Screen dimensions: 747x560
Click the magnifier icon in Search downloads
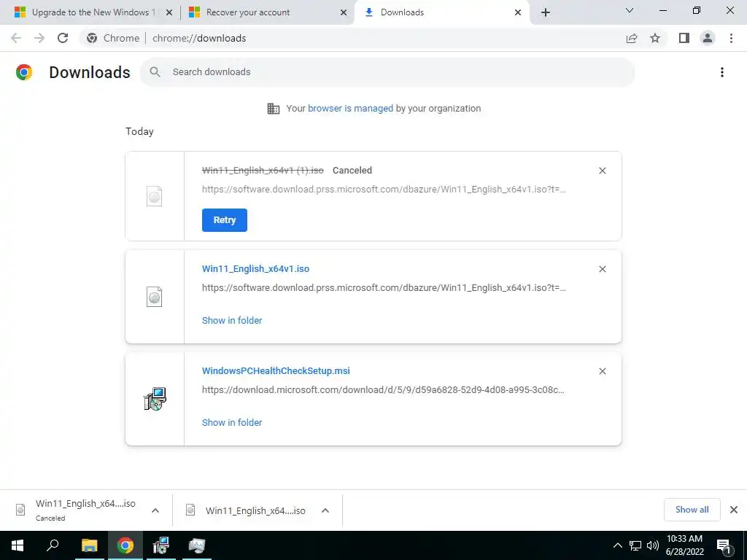point(155,72)
